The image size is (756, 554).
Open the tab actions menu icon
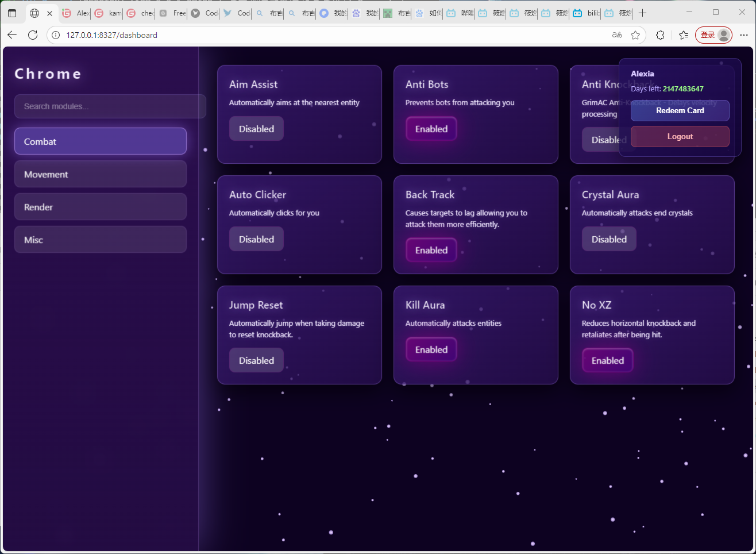pos(12,13)
